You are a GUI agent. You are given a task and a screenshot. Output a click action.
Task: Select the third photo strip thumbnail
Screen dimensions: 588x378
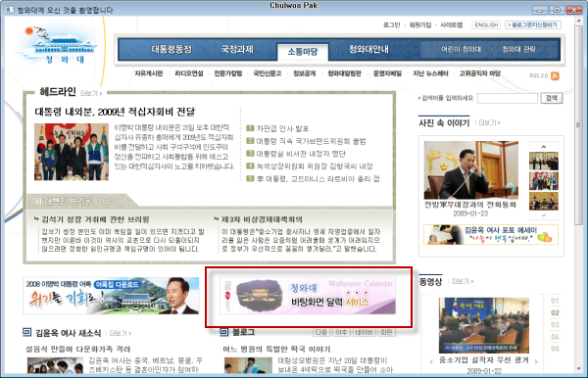coord(543,201)
